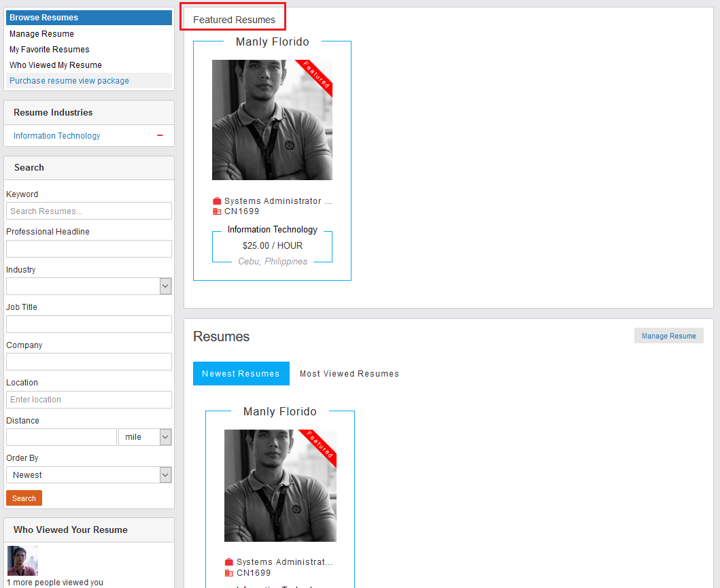Focus the Distance number field
720x588 pixels.
[62, 437]
